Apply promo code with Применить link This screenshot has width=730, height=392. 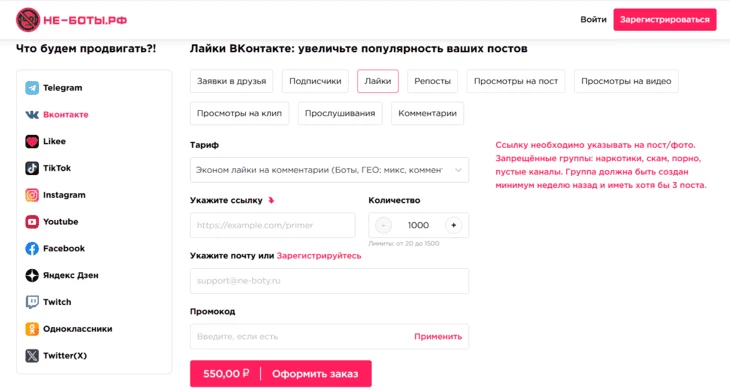click(438, 337)
